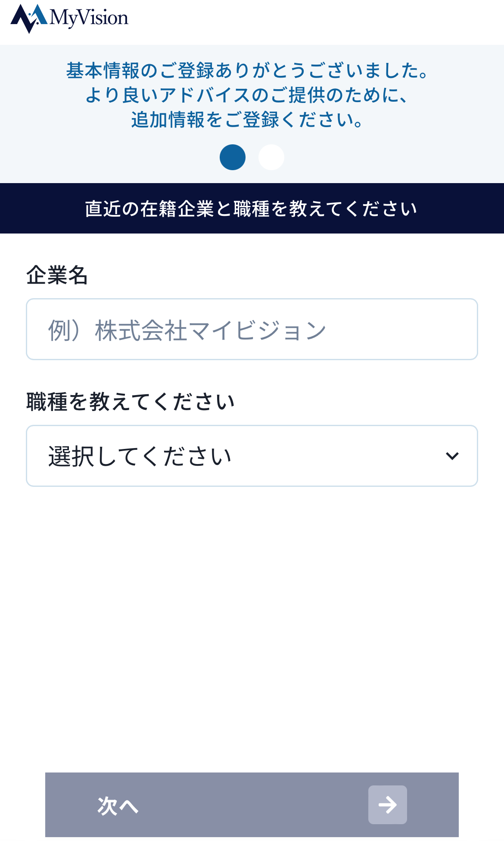The width and height of the screenshot is (504, 841).
Task: Click the mountain-shaped logo mark
Action: coord(28,18)
